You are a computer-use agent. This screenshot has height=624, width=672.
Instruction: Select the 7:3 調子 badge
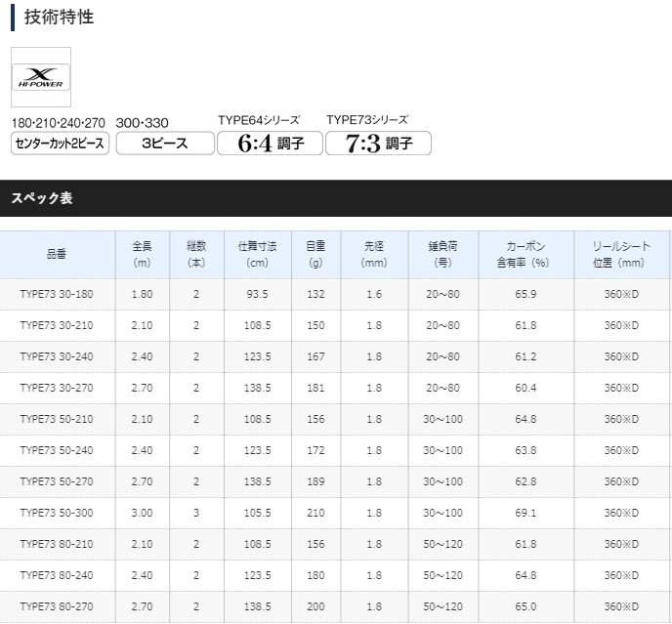click(376, 144)
